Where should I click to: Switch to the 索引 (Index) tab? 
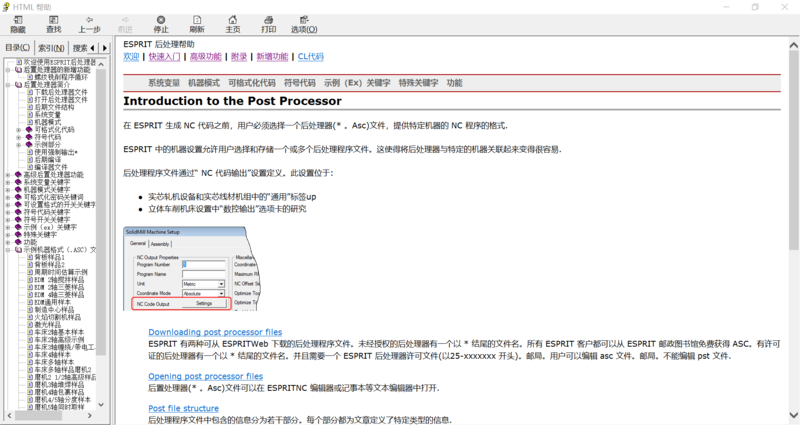(x=51, y=47)
